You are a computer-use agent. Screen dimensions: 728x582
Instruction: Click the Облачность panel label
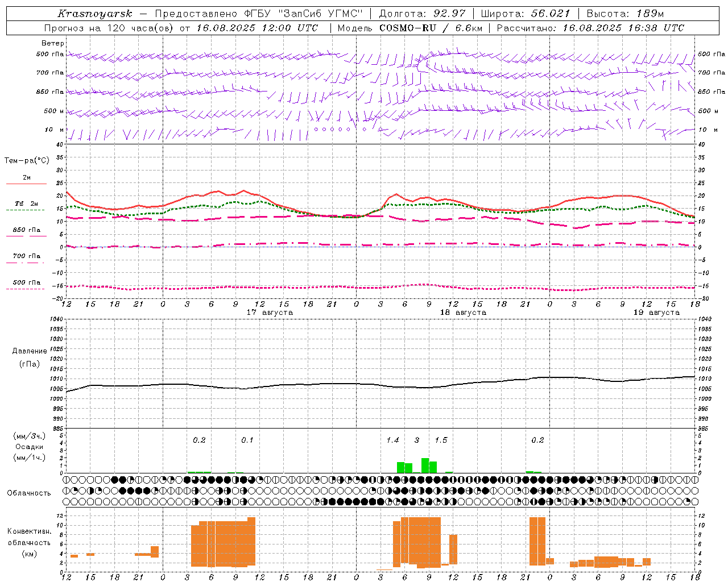pos(29,493)
